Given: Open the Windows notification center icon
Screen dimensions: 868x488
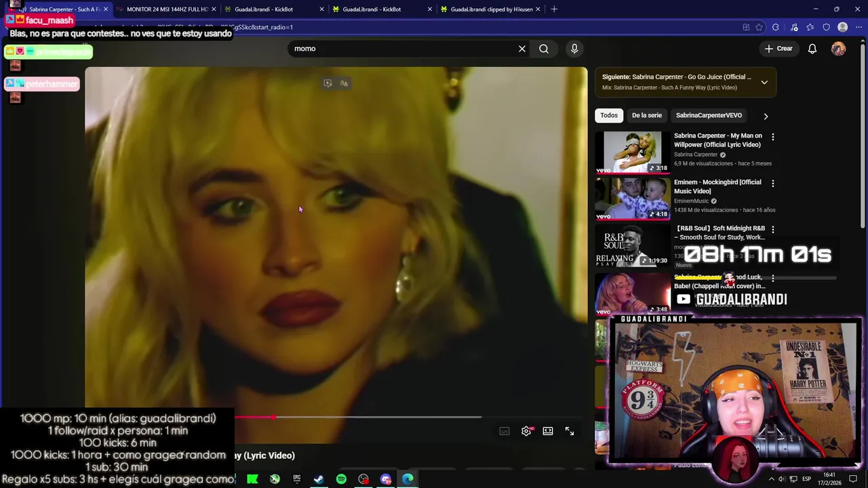Looking at the screenshot, I should coord(854,479).
